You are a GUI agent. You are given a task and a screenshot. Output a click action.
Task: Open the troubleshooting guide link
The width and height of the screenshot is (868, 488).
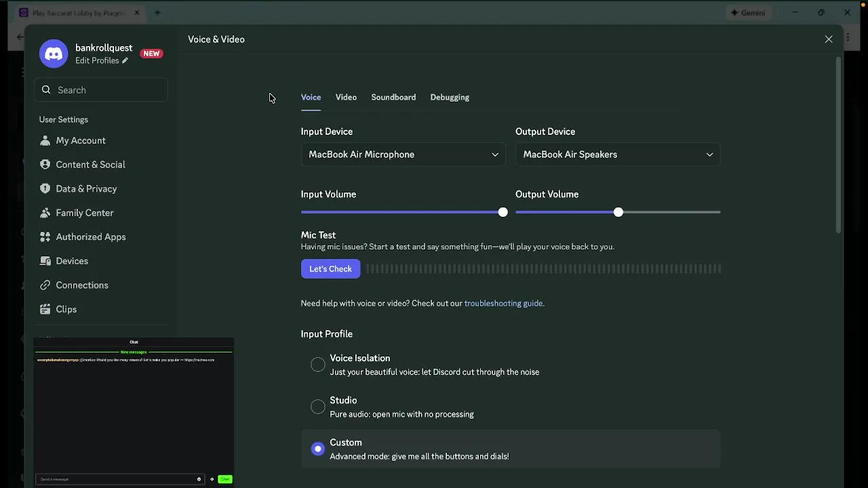pyautogui.click(x=503, y=304)
